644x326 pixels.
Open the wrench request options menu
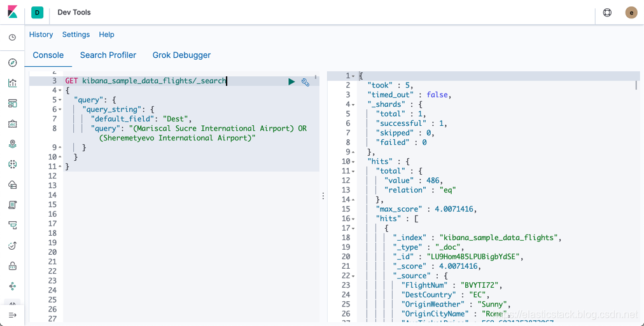click(305, 82)
